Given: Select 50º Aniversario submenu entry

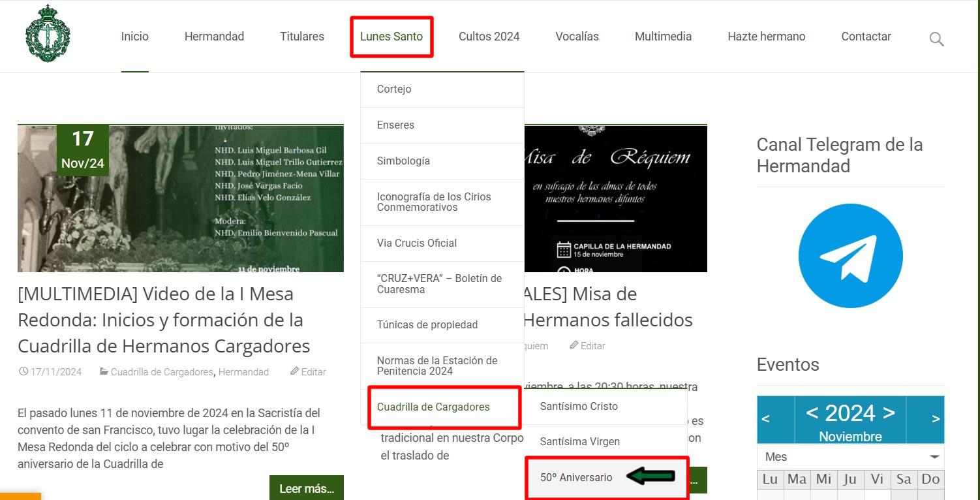Looking at the screenshot, I should point(576,478).
